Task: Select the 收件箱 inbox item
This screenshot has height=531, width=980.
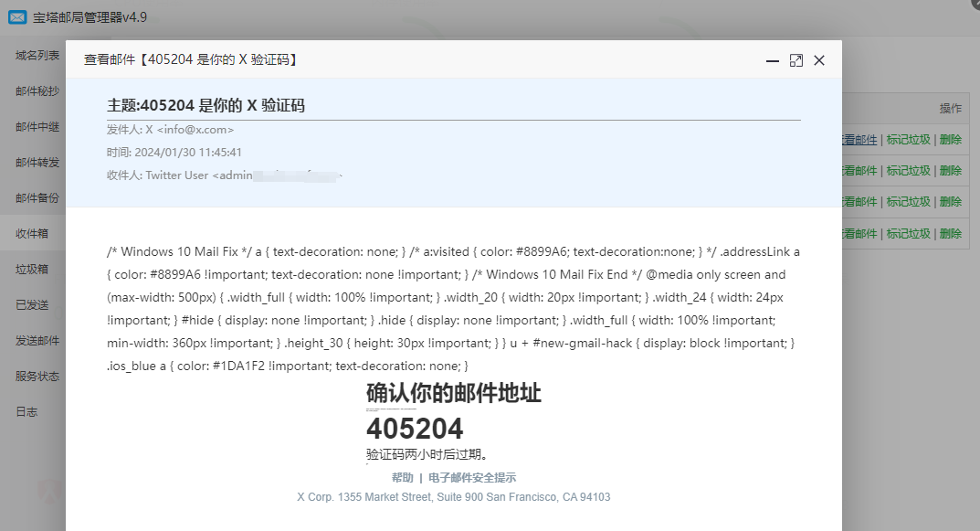Action: pyautogui.click(x=32, y=234)
